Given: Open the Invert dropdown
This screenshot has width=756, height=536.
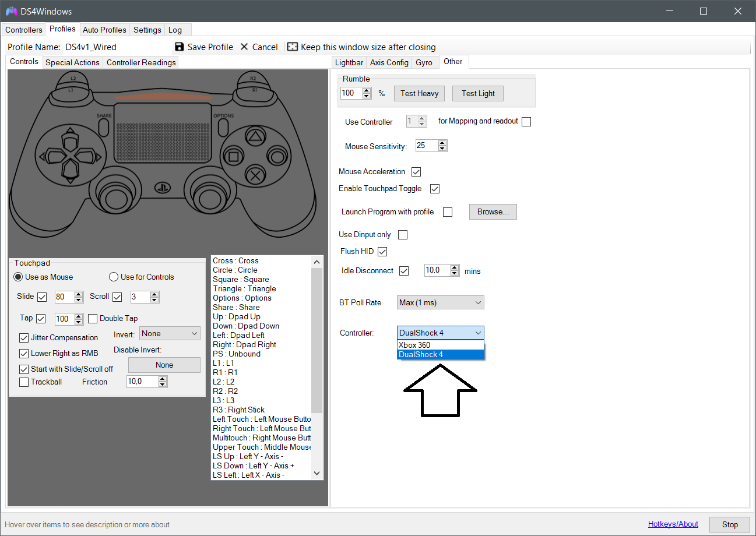Looking at the screenshot, I should pyautogui.click(x=170, y=334).
